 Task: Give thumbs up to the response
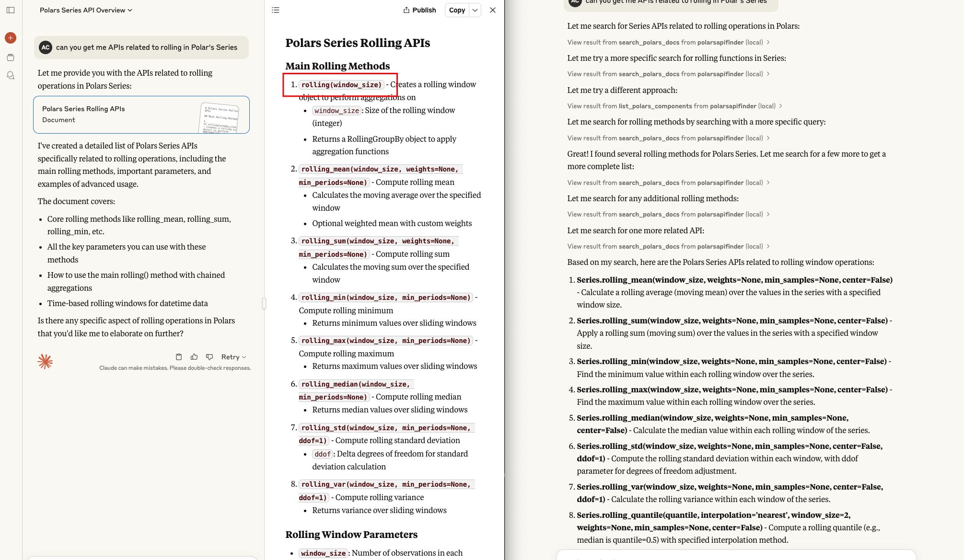[x=194, y=357]
